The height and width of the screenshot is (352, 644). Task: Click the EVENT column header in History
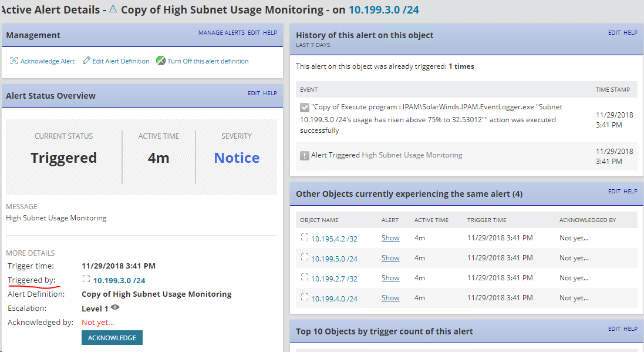pyautogui.click(x=309, y=90)
